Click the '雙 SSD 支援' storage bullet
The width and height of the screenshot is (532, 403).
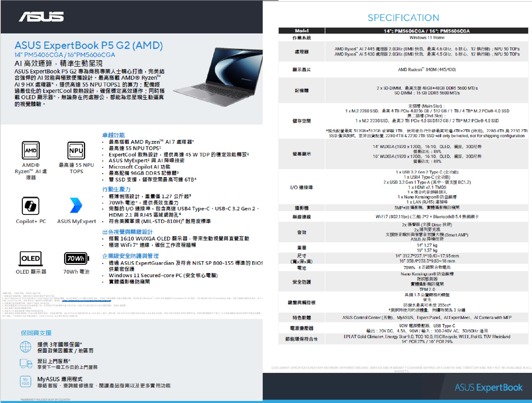[x=153, y=179]
